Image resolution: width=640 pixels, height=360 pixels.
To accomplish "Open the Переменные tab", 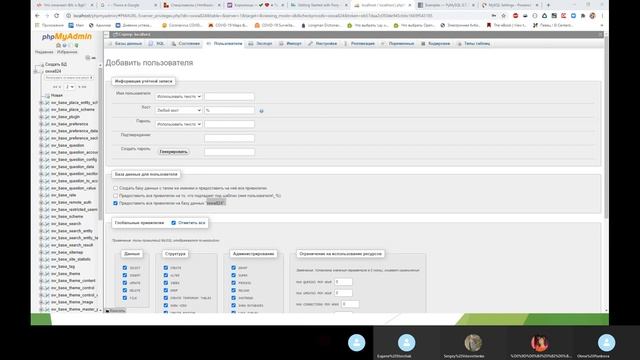I will pos(398,44).
